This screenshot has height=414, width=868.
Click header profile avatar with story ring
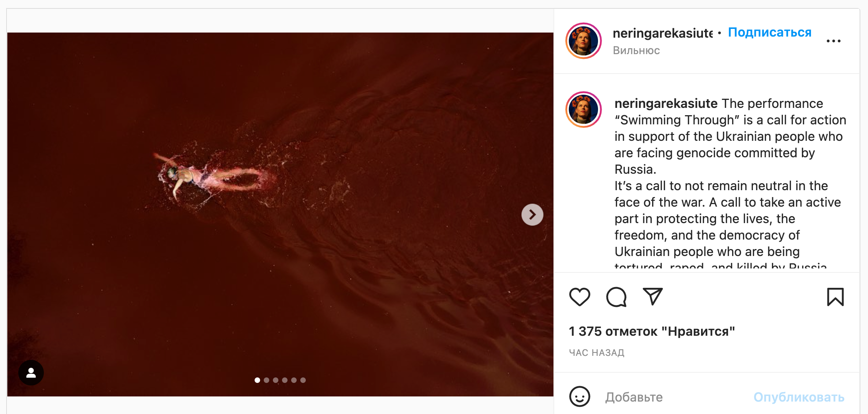pos(584,41)
